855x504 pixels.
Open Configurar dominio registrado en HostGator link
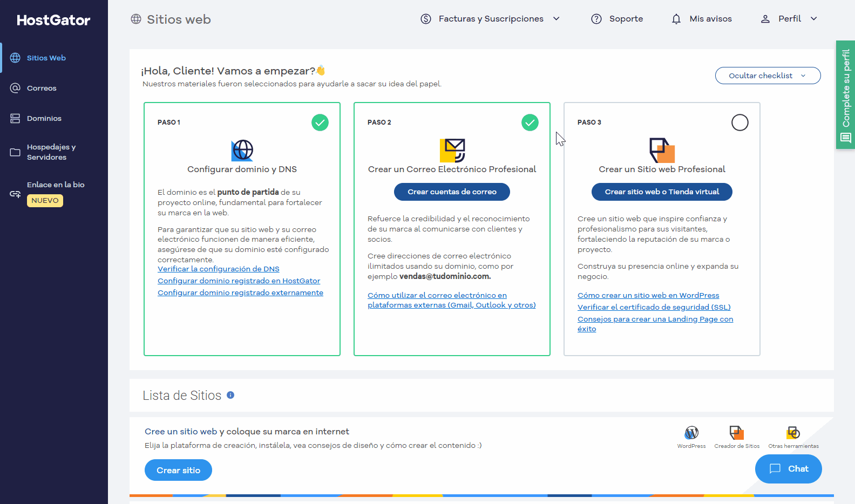point(239,281)
